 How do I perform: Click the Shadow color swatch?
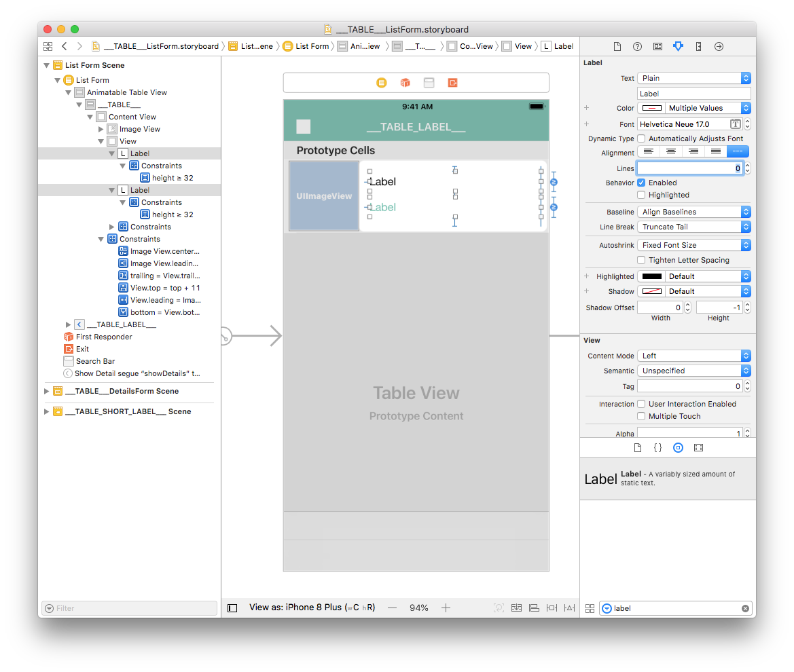tap(652, 291)
